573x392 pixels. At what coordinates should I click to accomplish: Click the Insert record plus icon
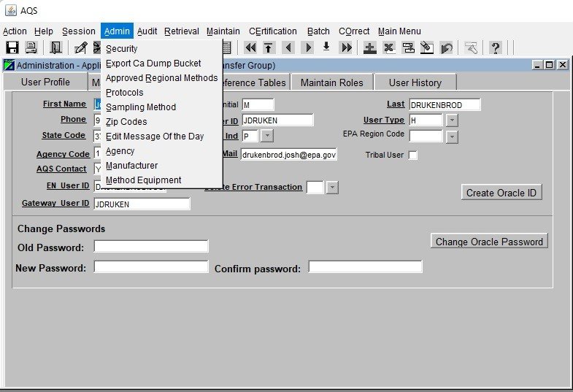[370, 48]
